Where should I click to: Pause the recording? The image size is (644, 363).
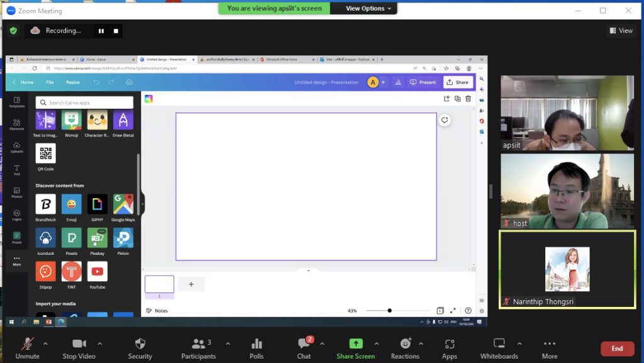(101, 31)
